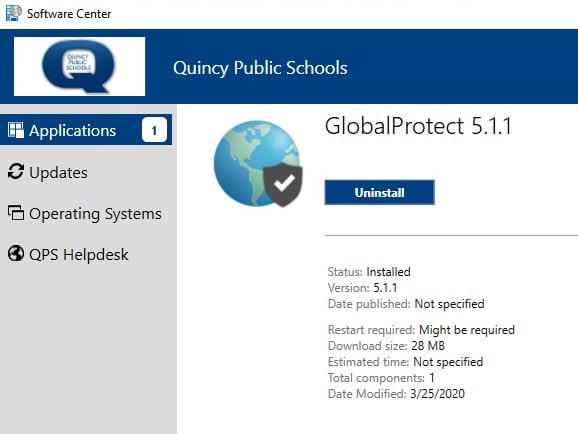
Task: Open the Applications section
Action: [86, 130]
